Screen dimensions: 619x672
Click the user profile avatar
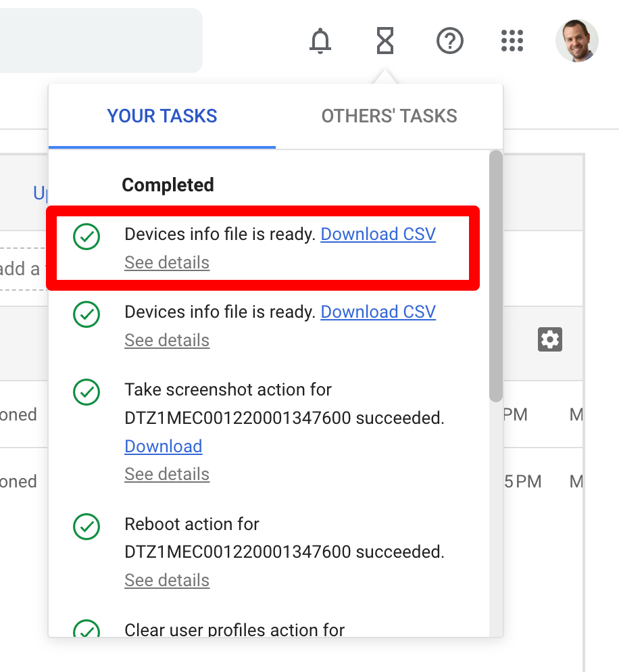(576, 41)
